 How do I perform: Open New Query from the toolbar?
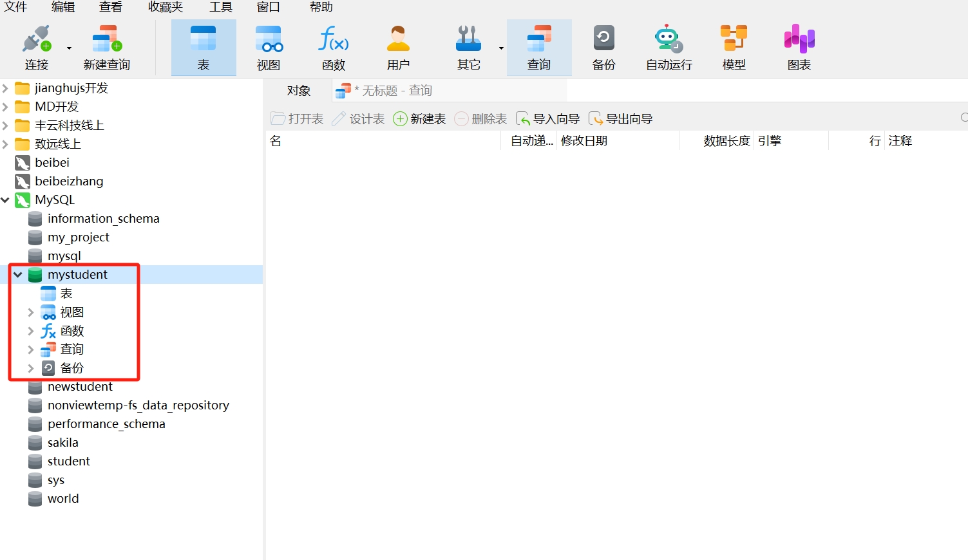106,40
